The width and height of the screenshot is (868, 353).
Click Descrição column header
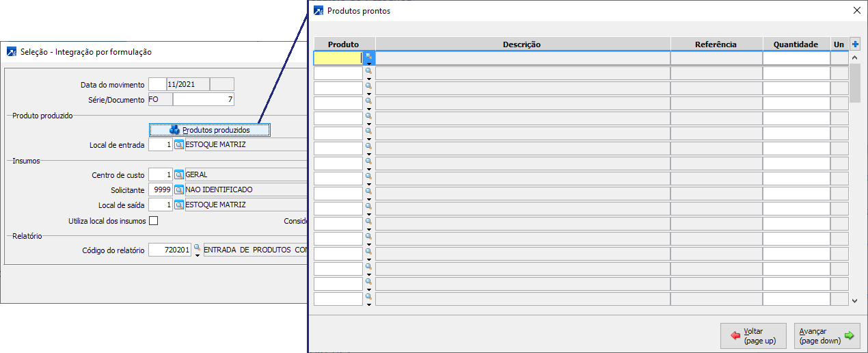coord(522,44)
